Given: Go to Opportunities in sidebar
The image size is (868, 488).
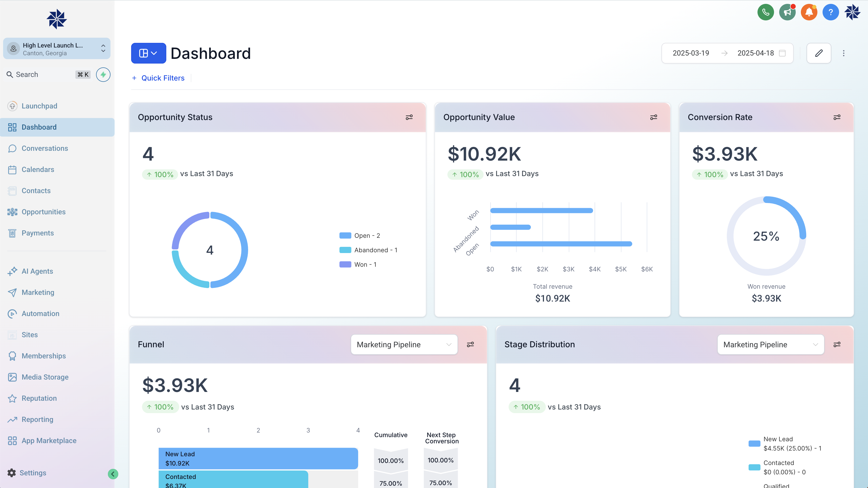Looking at the screenshot, I should click(43, 212).
